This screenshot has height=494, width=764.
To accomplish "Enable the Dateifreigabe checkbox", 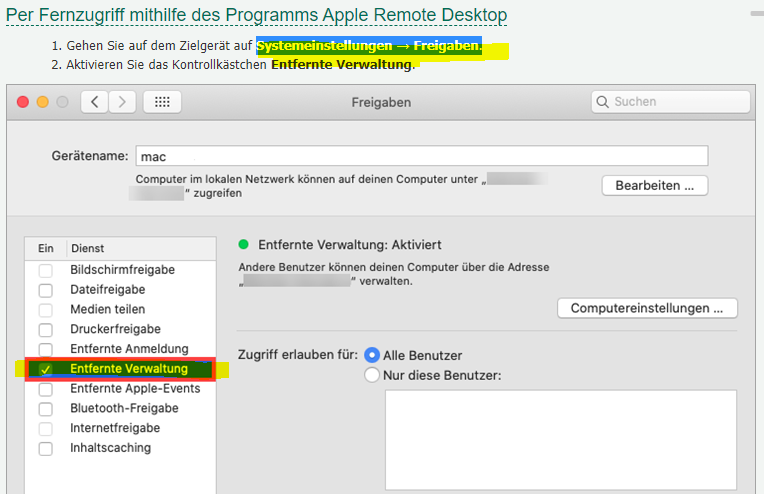I will click(45, 290).
